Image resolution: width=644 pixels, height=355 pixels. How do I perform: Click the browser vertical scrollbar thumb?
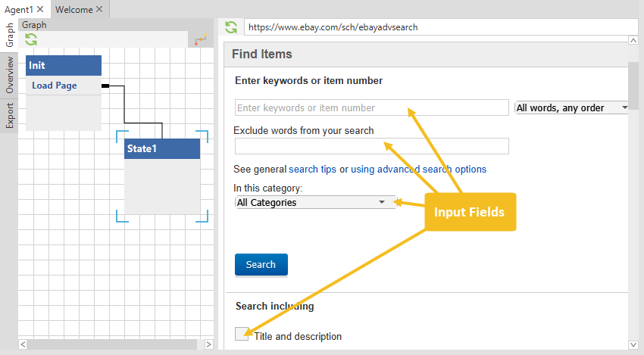[633, 86]
